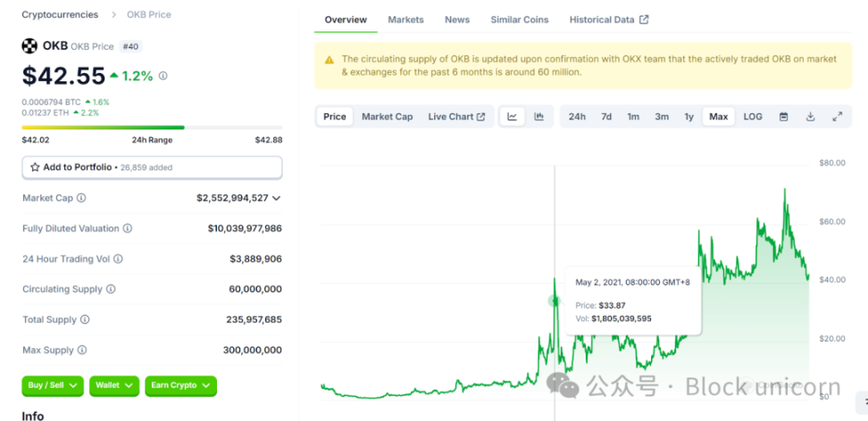Switch to the Markets tab
Screen dimensions: 868x421
point(405,20)
